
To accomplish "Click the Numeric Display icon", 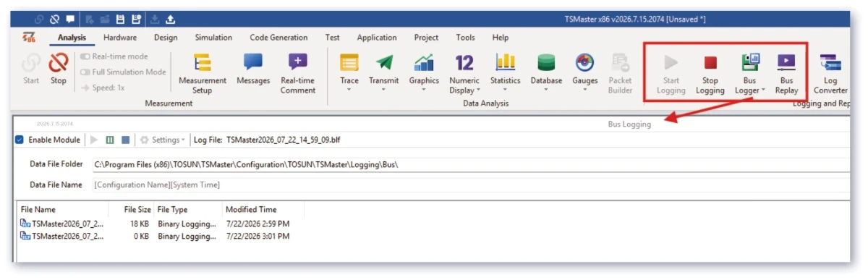I will tap(464, 63).
